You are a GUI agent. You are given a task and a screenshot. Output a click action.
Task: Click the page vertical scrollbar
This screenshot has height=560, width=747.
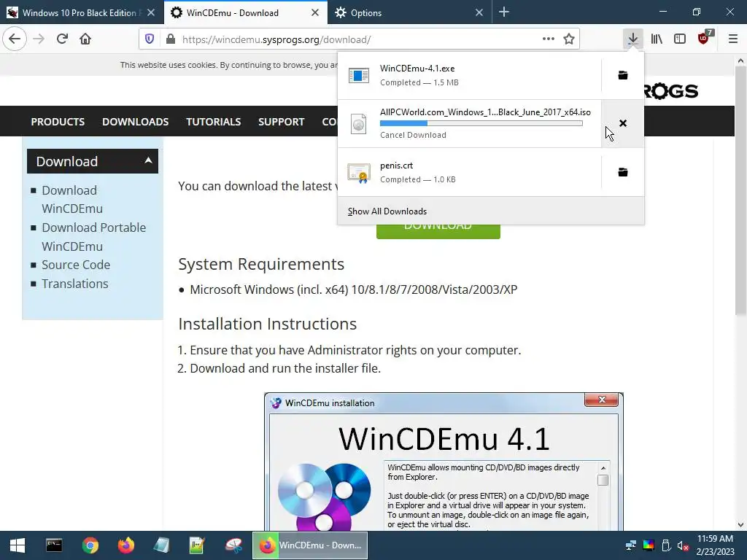point(740,190)
